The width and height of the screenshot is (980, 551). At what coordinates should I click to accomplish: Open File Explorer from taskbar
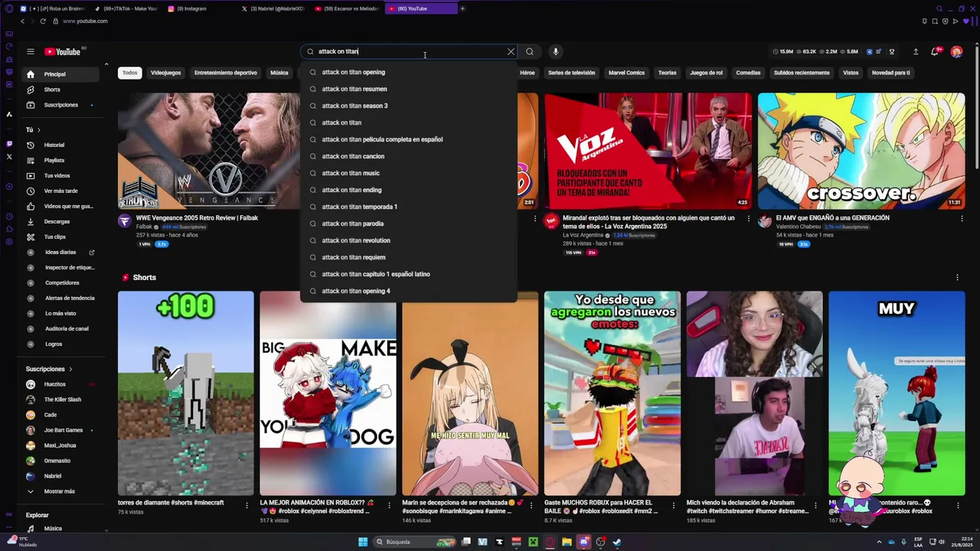point(567,542)
